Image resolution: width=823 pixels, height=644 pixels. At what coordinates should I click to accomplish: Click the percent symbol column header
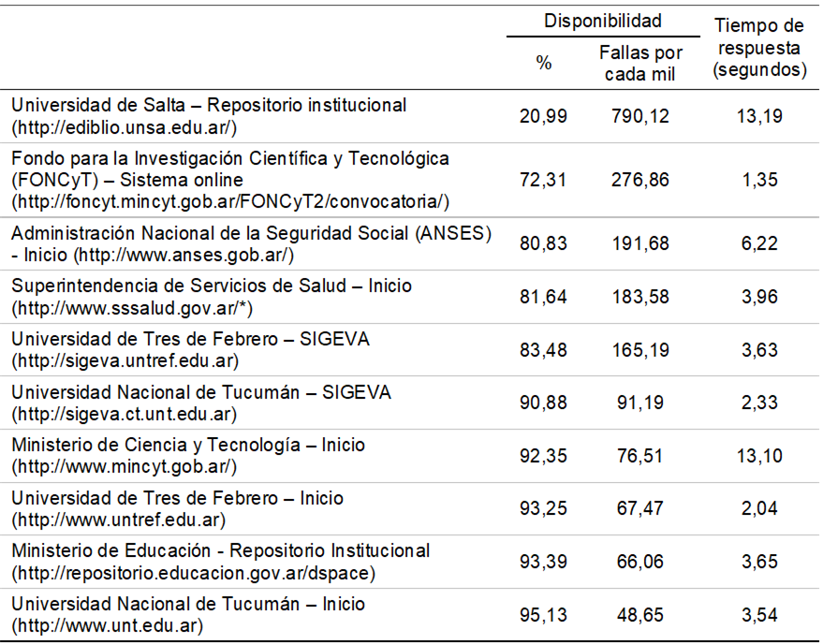[544, 64]
